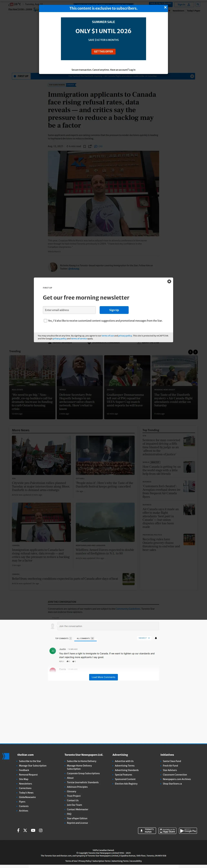Click the @nkeung Twitter handle link
The height and width of the screenshot is (868, 207).
click(x=74, y=269)
